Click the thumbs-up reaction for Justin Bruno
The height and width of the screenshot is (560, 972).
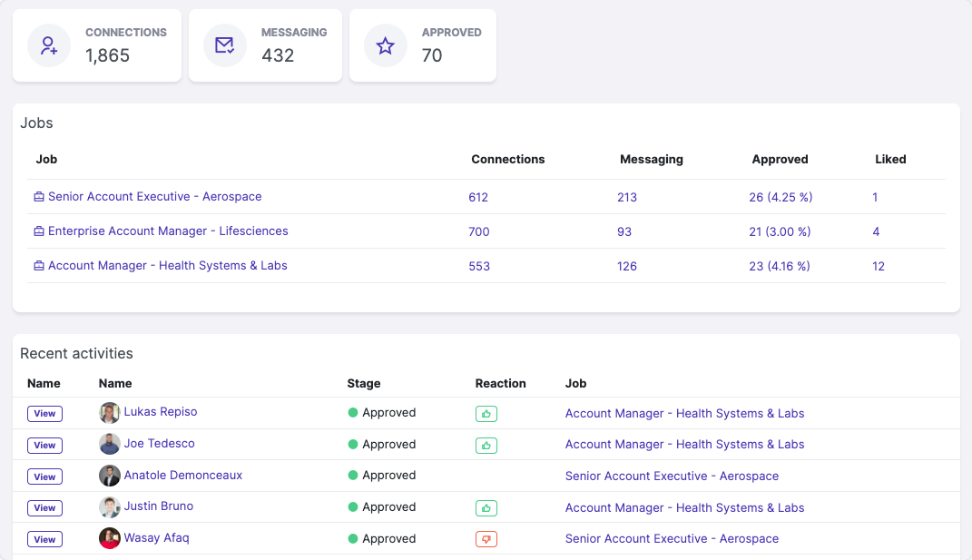486,507
